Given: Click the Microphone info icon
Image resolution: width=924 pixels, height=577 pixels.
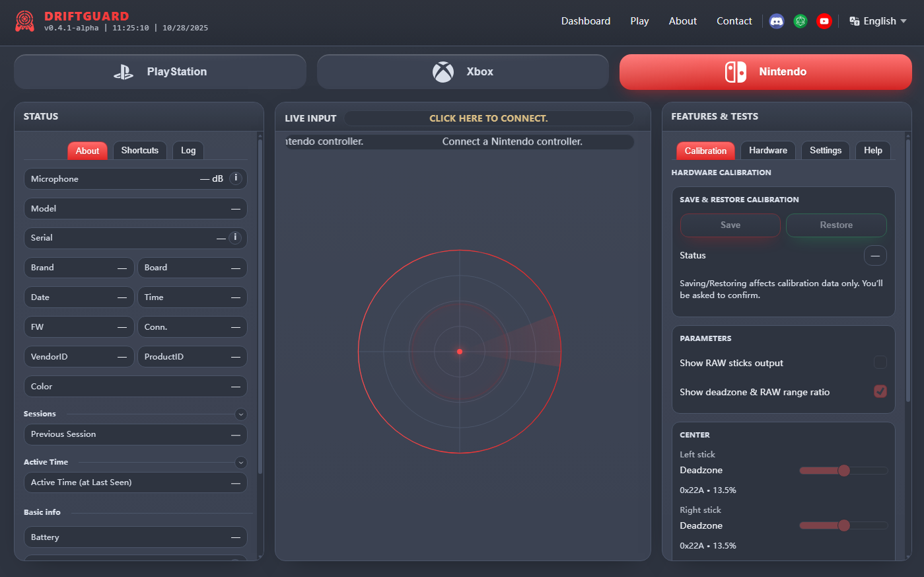Looking at the screenshot, I should point(236,178).
